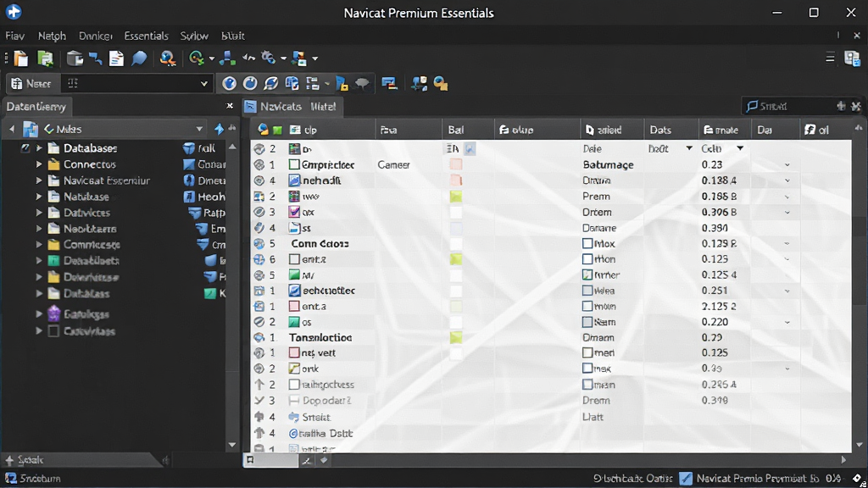The width and height of the screenshot is (868, 488).
Task: Click the bookmark icon below the table
Action: point(250,460)
